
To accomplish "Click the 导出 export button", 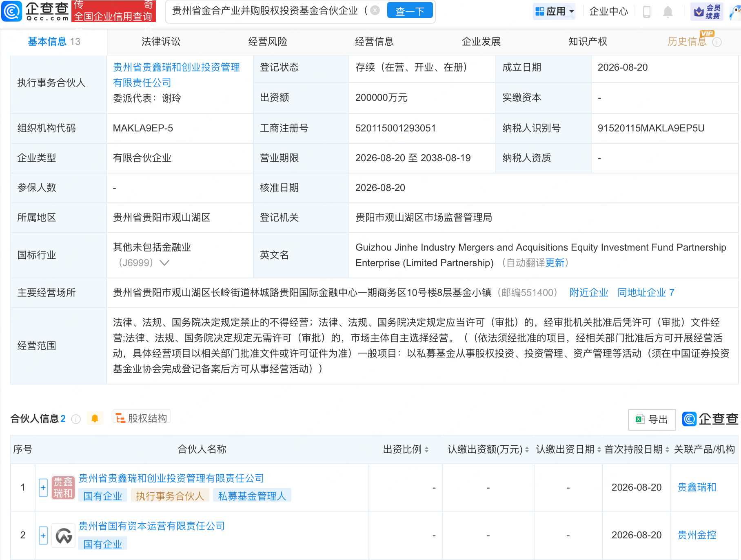I will tap(652, 420).
